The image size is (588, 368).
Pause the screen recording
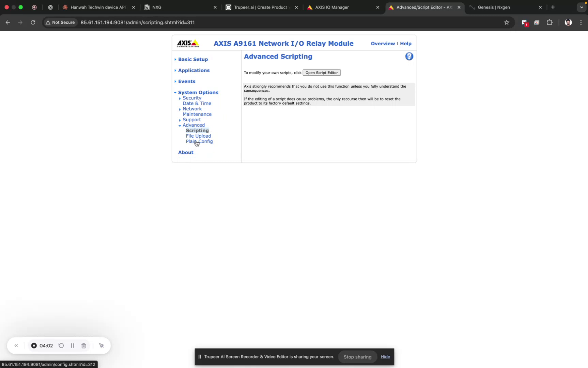pos(72,345)
